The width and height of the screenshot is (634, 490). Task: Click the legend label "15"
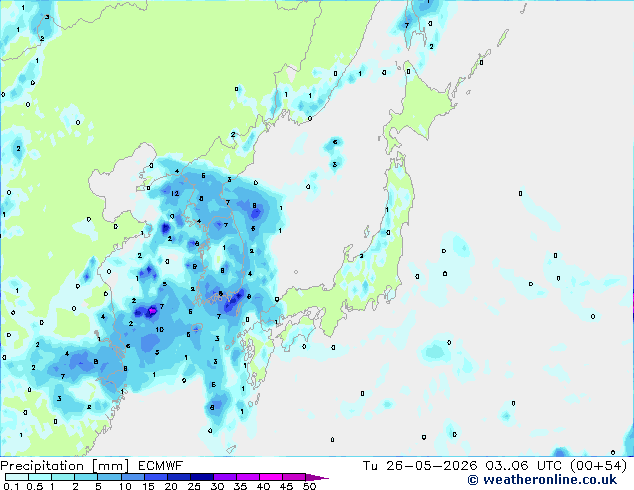point(148,486)
